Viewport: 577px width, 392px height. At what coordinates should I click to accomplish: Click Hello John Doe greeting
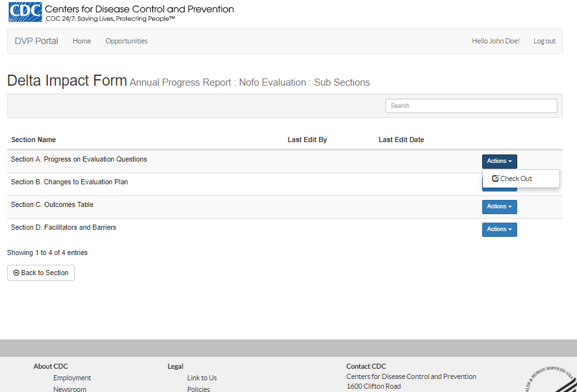pos(495,41)
